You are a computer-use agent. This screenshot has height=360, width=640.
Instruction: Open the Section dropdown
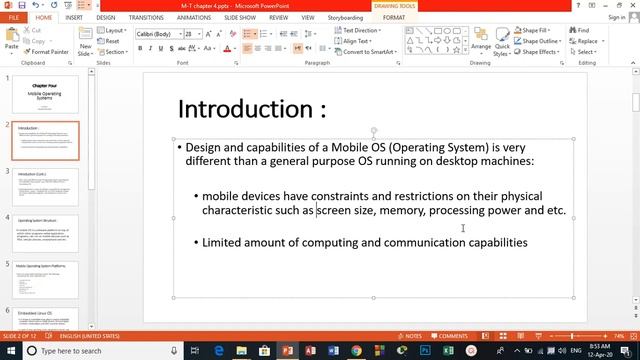[x=113, y=52]
